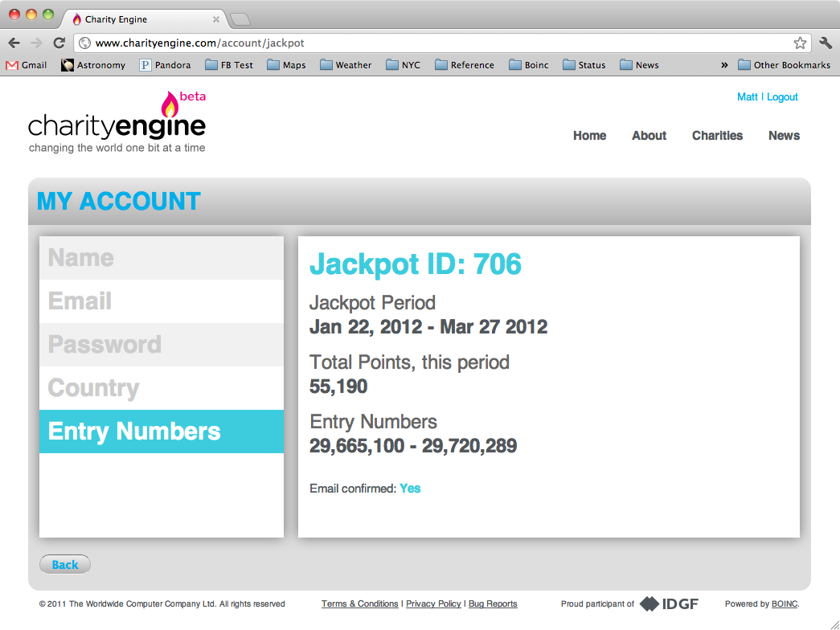This screenshot has height=630, width=840.
Task: Click the total points value 55,190
Action: pyautogui.click(x=338, y=387)
